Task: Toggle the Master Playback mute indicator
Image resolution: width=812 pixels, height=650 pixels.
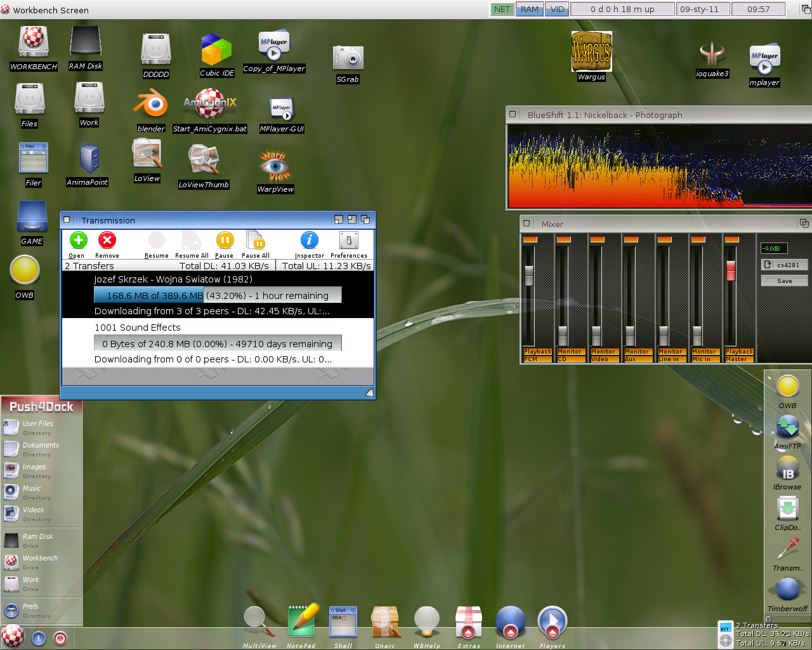Action: pyautogui.click(x=731, y=239)
